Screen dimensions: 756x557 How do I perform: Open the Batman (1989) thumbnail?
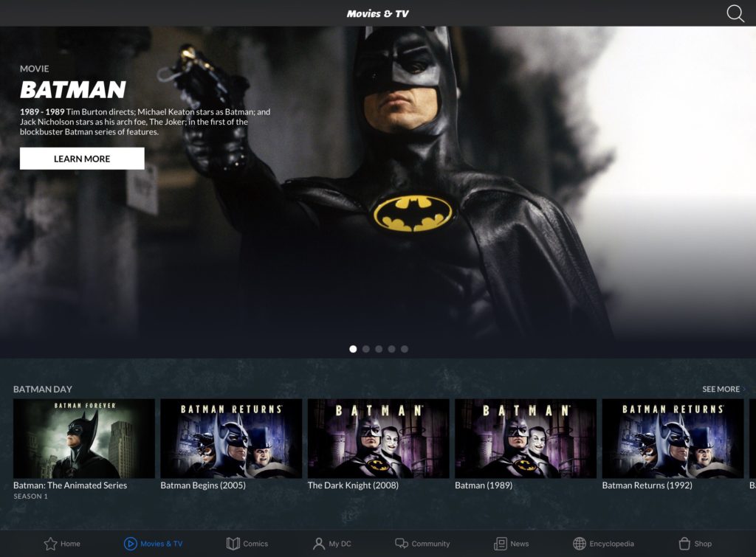coord(526,438)
